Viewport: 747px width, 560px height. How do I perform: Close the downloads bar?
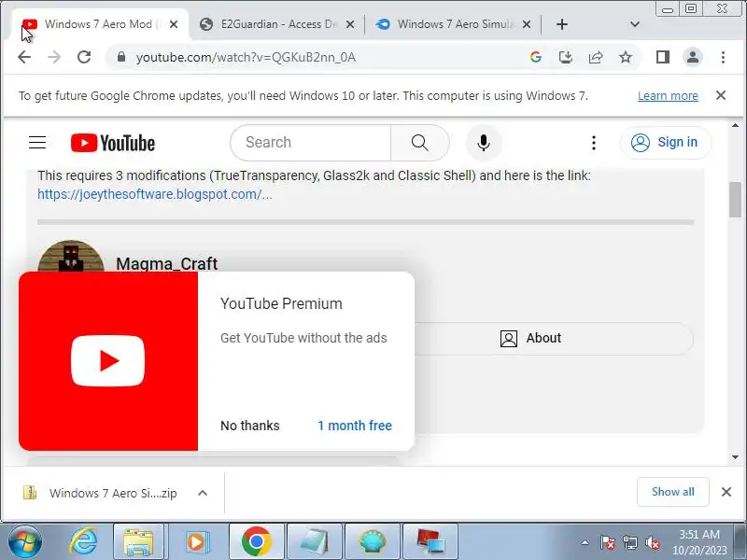pyautogui.click(x=726, y=492)
